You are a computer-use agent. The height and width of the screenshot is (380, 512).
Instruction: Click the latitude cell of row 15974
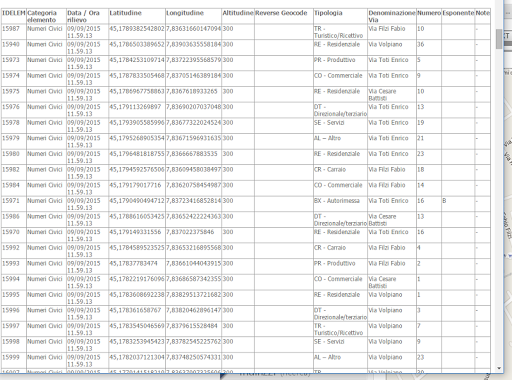tap(137, 79)
